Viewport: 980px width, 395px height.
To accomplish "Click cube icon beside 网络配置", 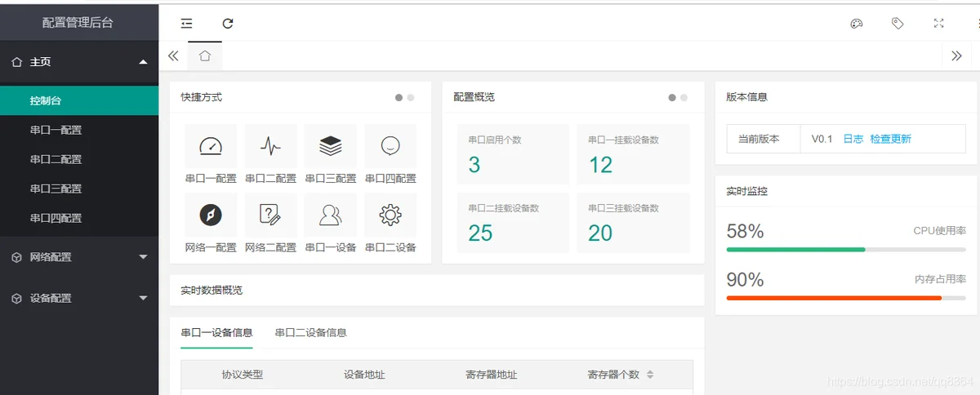I will tap(16, 257).
